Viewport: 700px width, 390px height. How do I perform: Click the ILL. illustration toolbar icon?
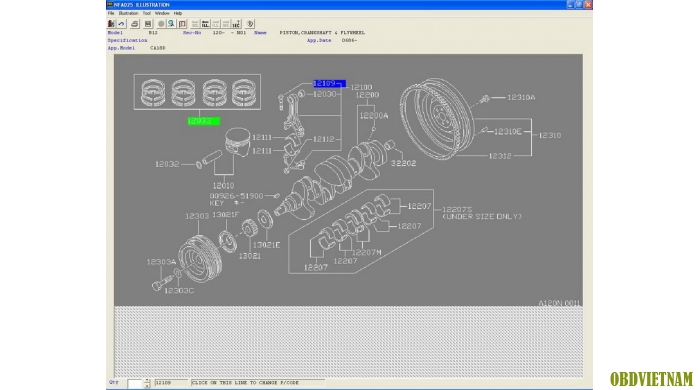coord(205,24)
